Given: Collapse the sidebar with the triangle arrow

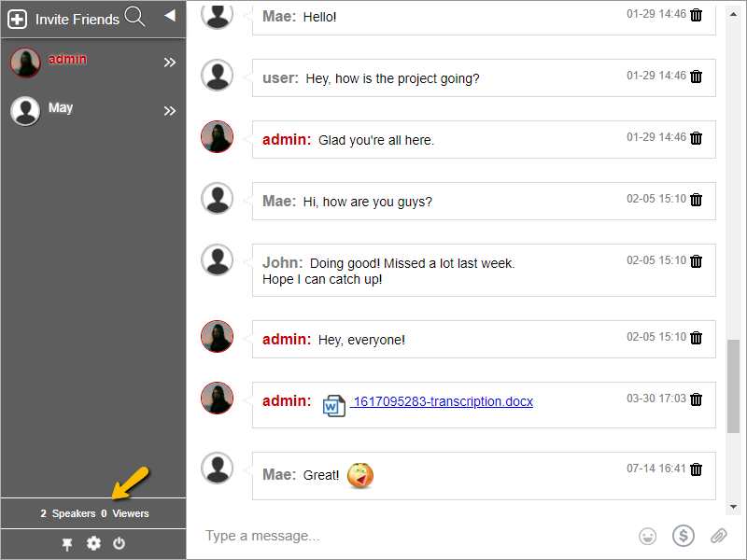Looking at the screenshot, I should click(170, 16).
